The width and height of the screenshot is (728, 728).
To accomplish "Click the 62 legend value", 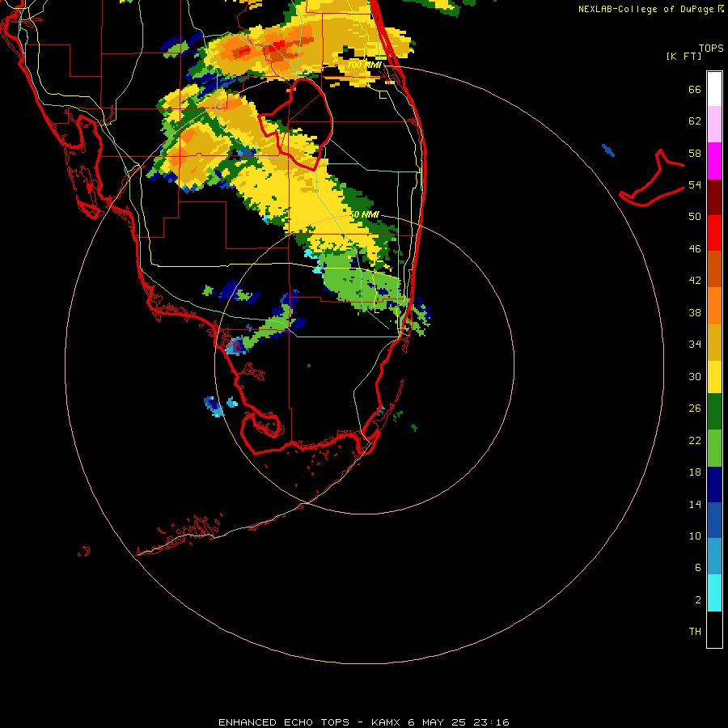I will (695, 121).
